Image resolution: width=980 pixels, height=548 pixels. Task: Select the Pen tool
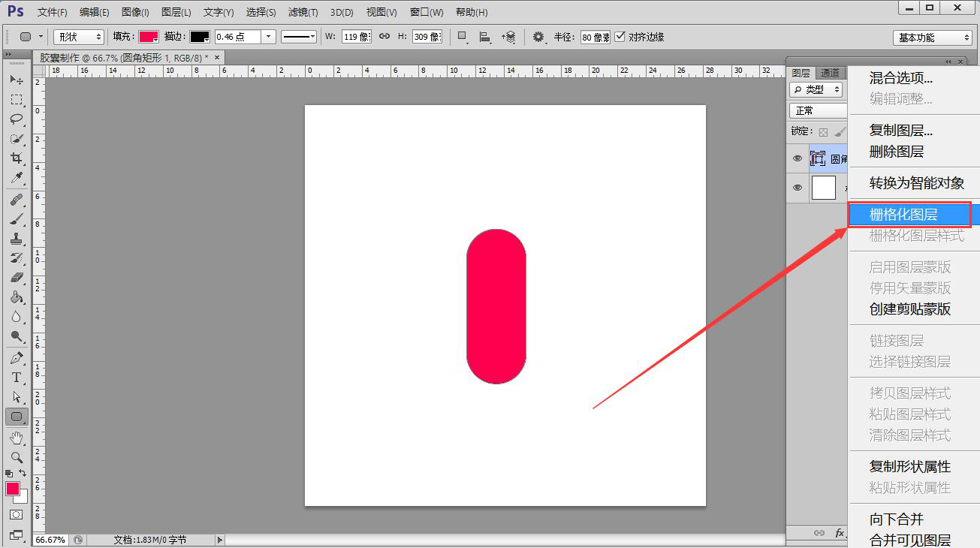coord(16,358)
